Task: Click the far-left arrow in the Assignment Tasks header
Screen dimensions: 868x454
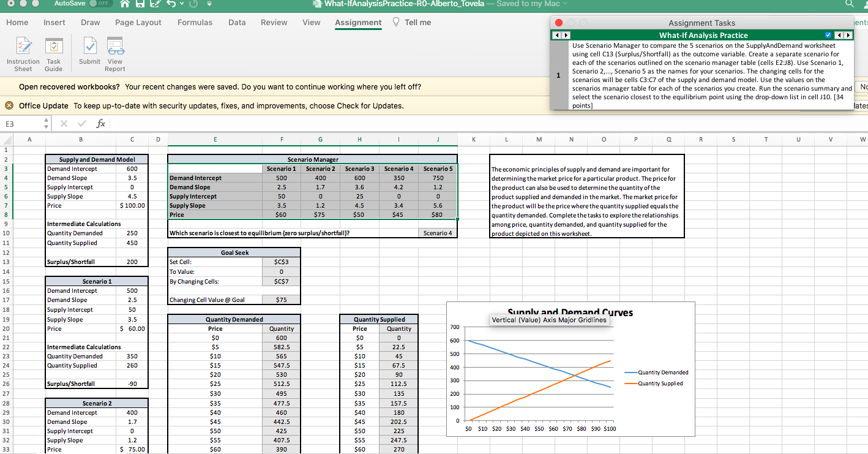Action: pos(558,35)
